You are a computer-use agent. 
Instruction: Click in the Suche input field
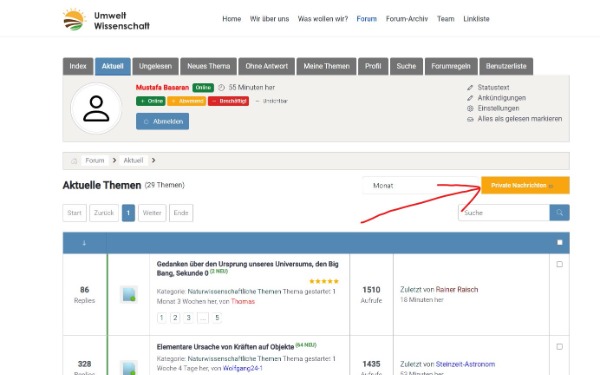click(x=504, y=213)
